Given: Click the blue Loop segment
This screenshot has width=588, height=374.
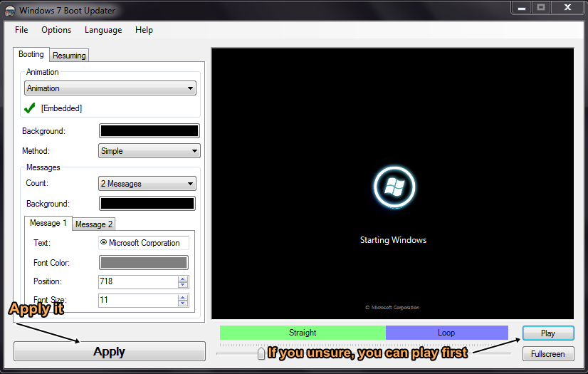Looking at the screenshot, I should 446,333.
